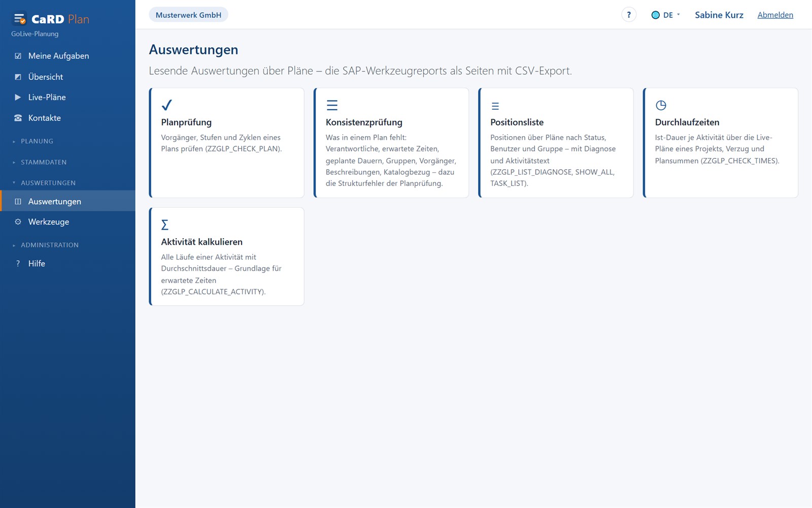Click the Übersicht sidebar icon
The width and height of the screenshot is (812, 508).
click(18, 77)
